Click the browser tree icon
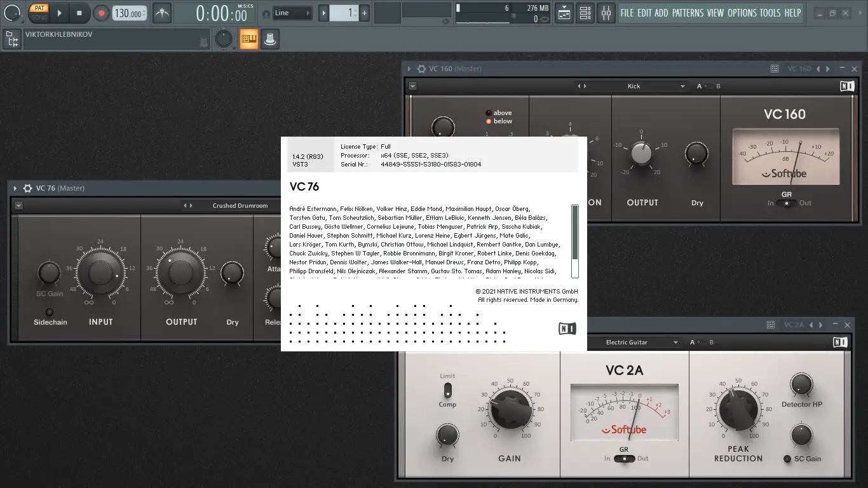This screenshot has height=488, width=868. click(11, 39)
